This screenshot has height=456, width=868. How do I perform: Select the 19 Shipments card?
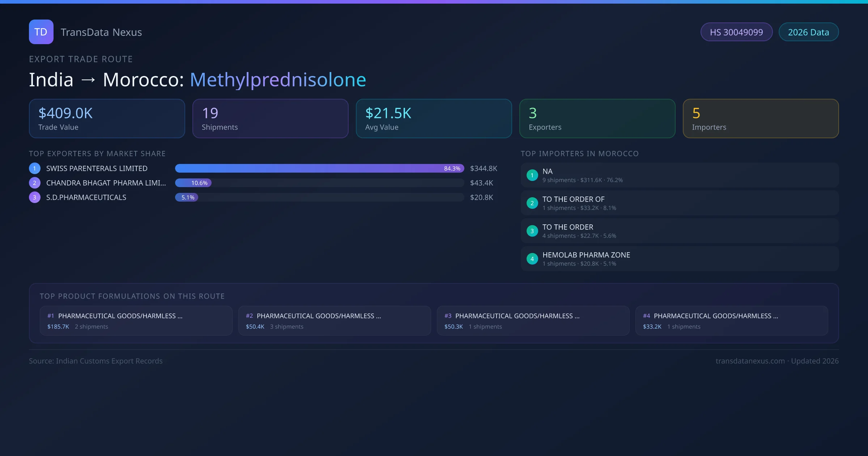tap(270, 118)
